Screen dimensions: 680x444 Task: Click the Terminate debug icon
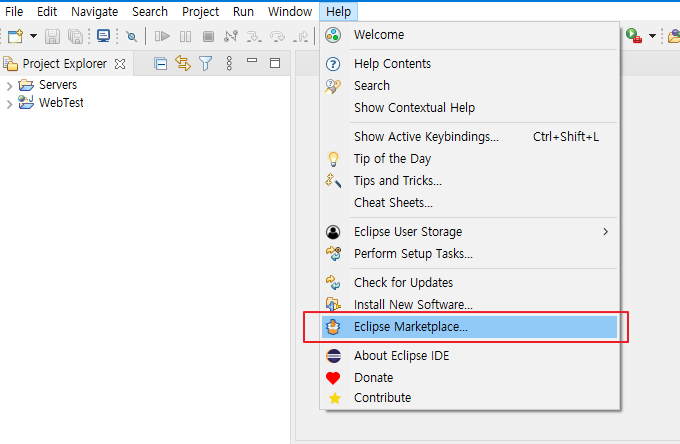click(x=208, y=36)
